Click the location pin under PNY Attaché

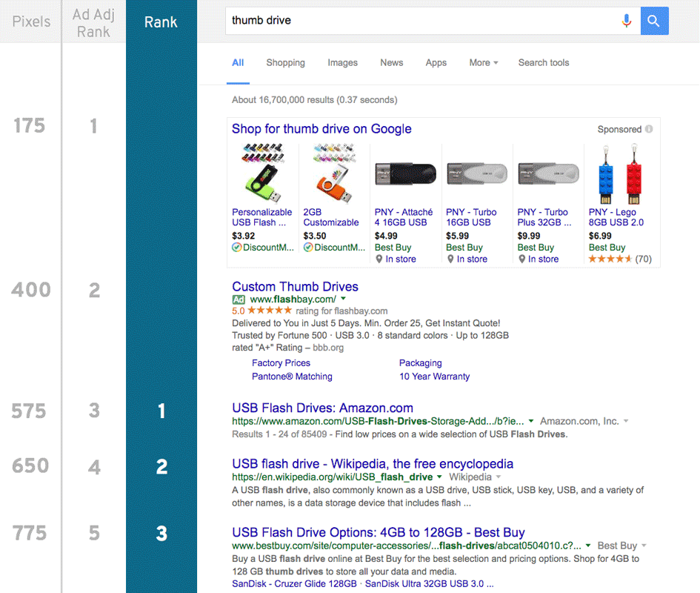(379, 259)
